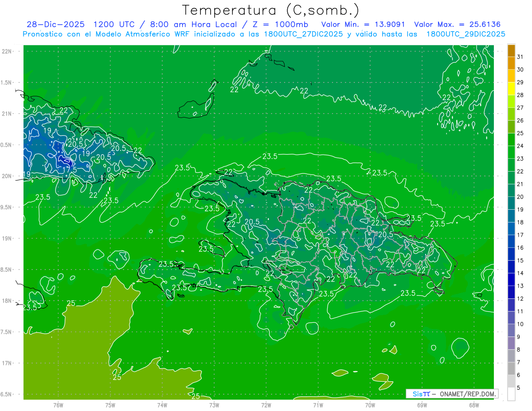Click legend value '8' on color scale

(x=519, y=349)
